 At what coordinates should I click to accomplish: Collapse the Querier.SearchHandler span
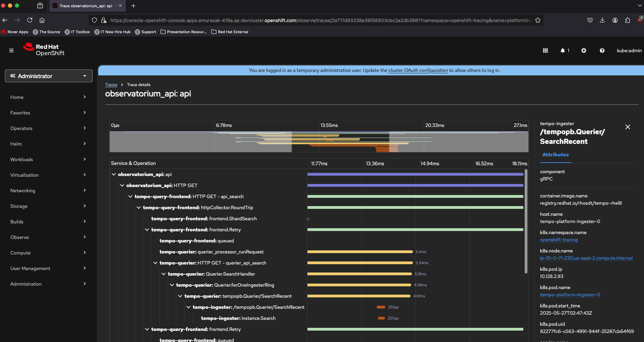pyautogui.click(x=164, y=274)
